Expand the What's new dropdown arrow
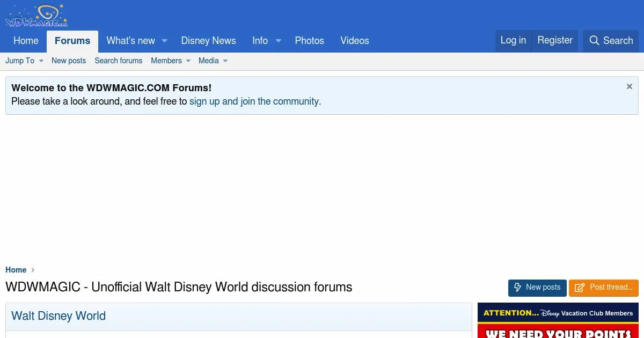The width and height of the screenshot is (644, 338). pyautogui.click(x=165, y=41)
